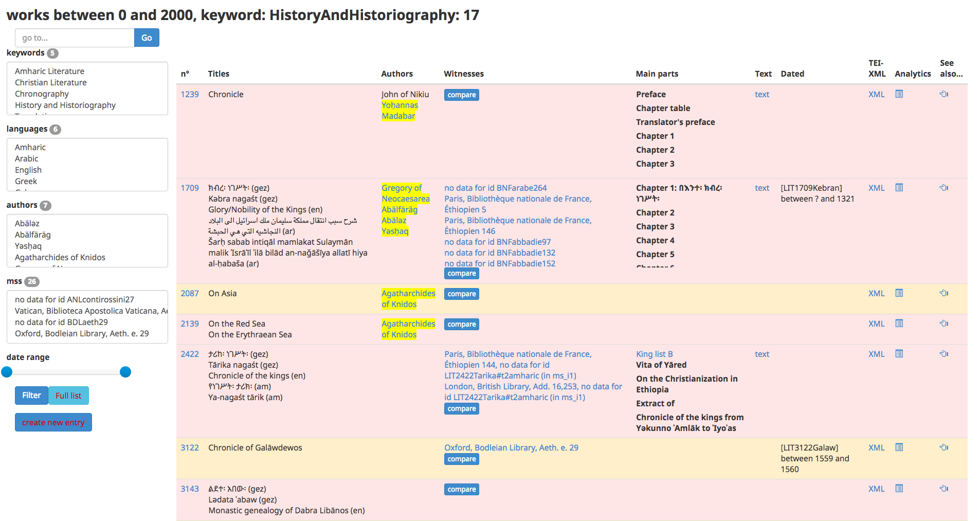
Task: Open Gregory of Neocaesarea author link
Action: (x=406, y=193)
